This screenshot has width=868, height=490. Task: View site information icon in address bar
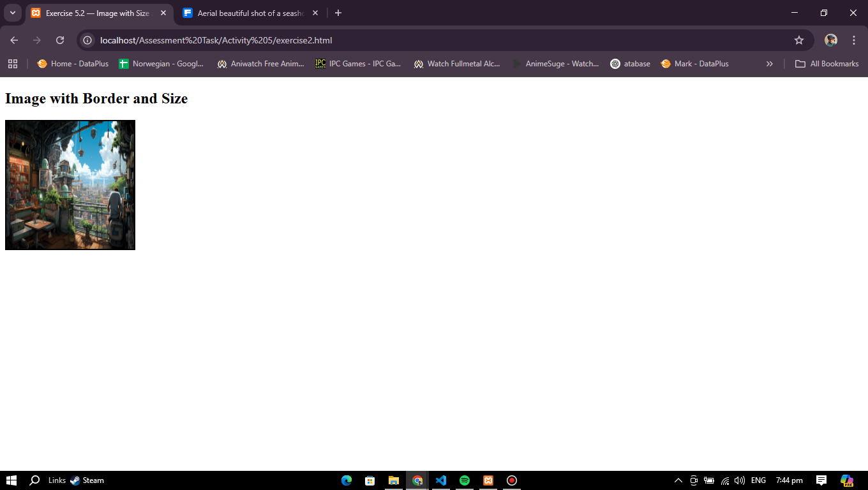[x=88, y=40]
